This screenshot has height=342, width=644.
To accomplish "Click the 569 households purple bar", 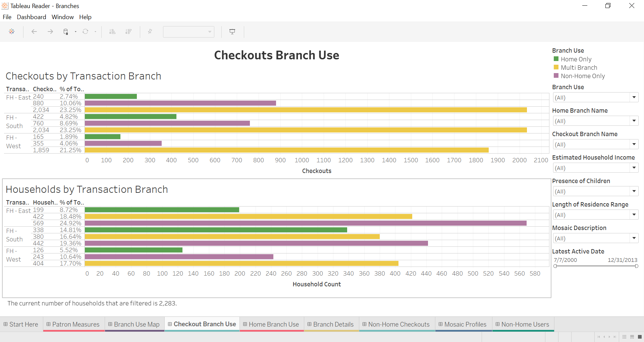I will [x=306, y=223].
